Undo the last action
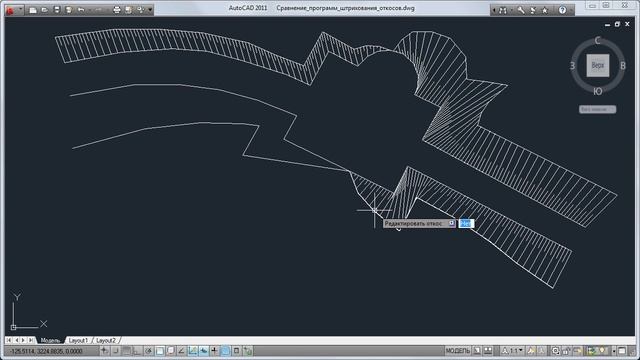The height and width of the screenshot is (360, 640). (81, 10)
